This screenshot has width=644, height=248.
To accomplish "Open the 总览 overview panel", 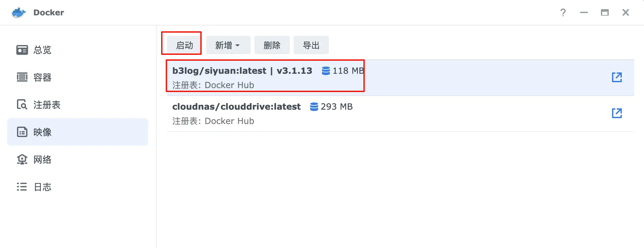I will tap(42, 50).
